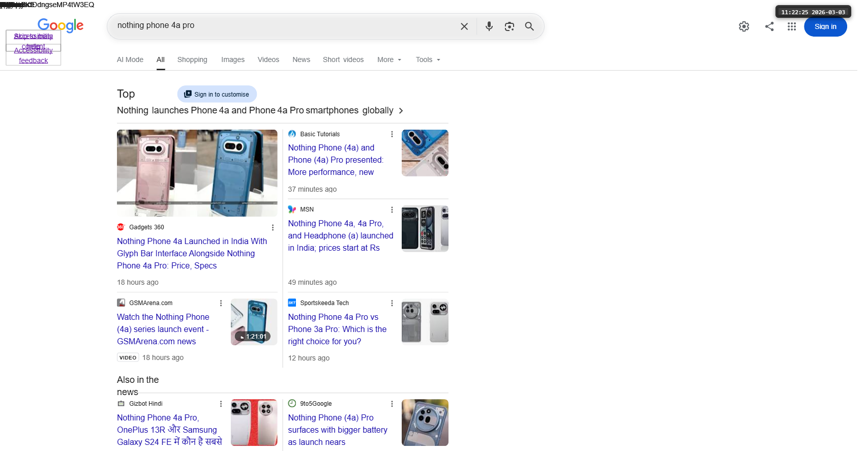Screen dimensions: 868x451
Task: Open options menu for GSMArena.com result
Action: [x=221, y=303]
